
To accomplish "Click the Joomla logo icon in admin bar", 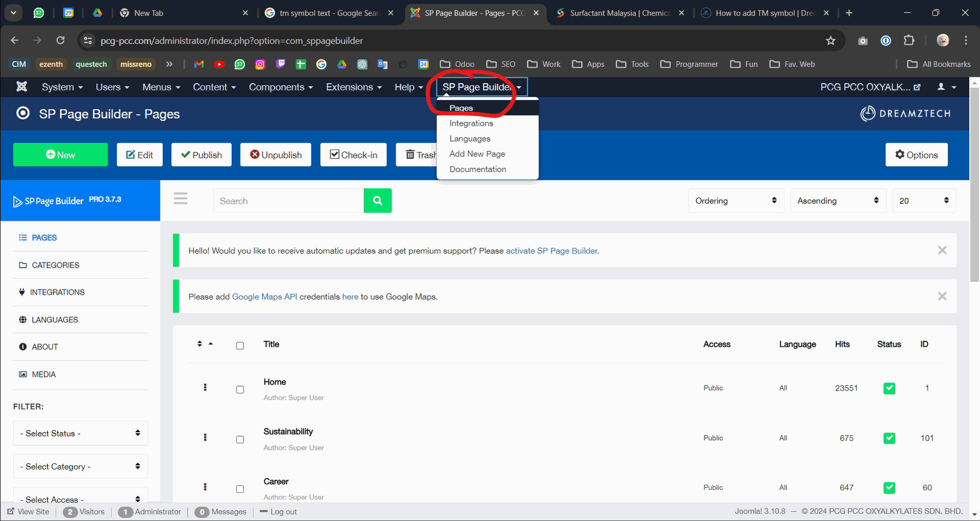I will coord(21,86).
